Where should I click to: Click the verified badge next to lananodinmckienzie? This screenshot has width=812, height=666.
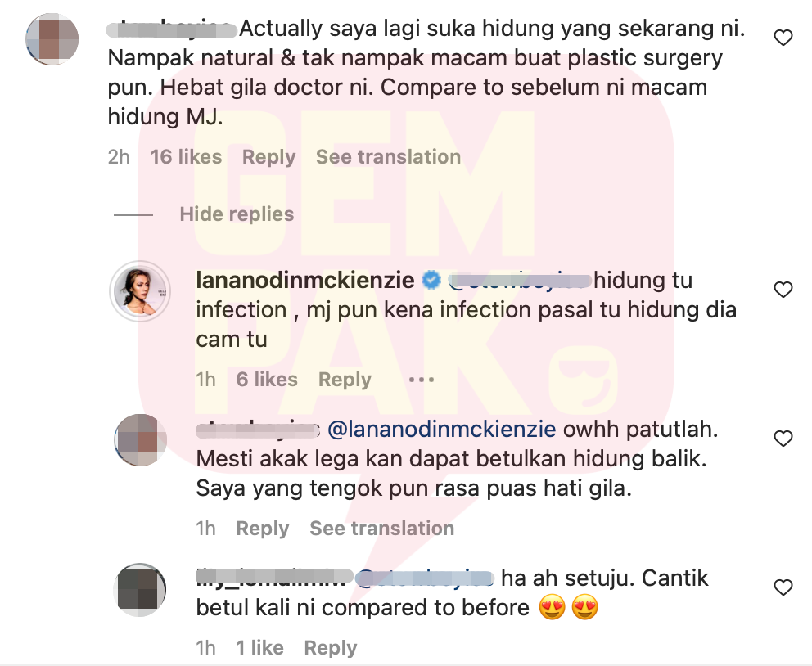(x=431, y=281)
